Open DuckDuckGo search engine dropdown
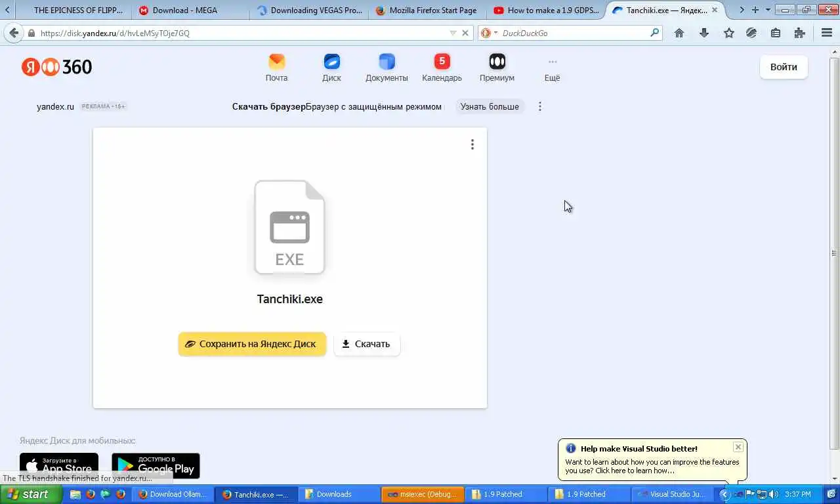This screenshot has width=840, height=504. [x=490, y=33]
